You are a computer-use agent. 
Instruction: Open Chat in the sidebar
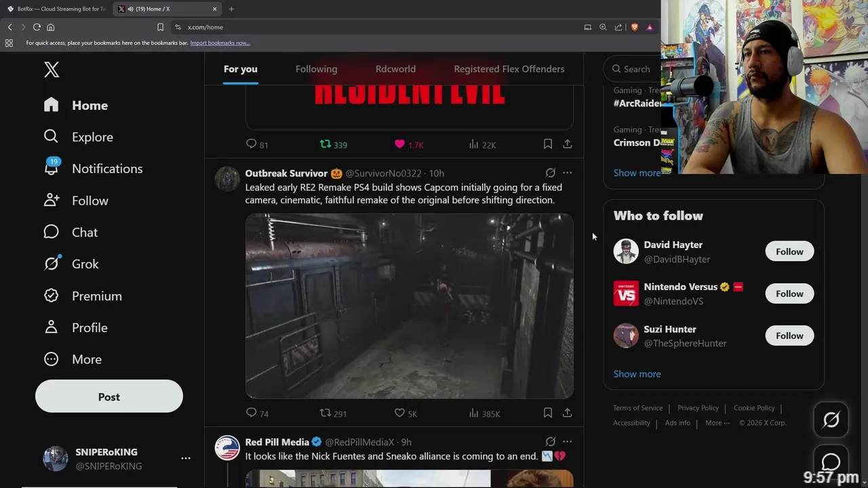coord(71,232)
